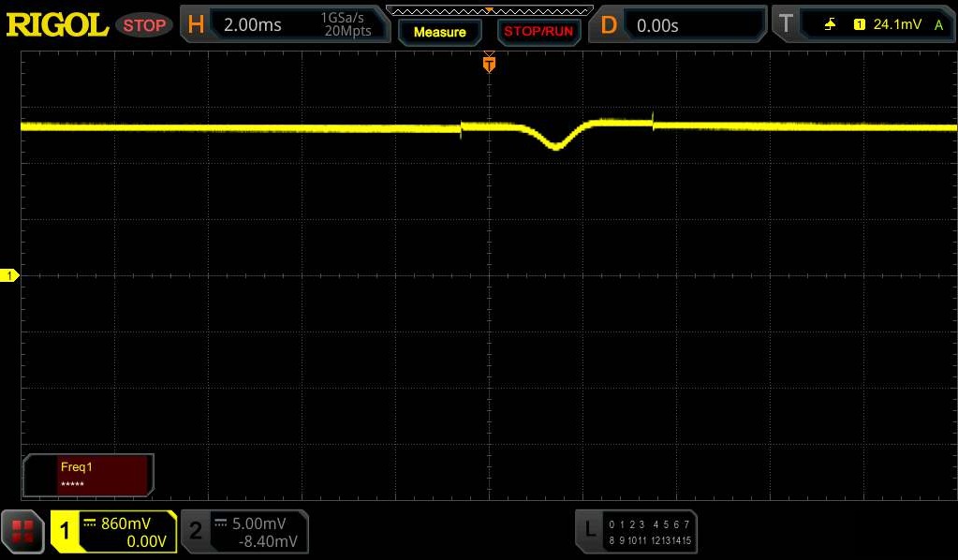The image size is (958, 560).
Task: Toggle channel 2 label
Action: [x=196, y=531]
